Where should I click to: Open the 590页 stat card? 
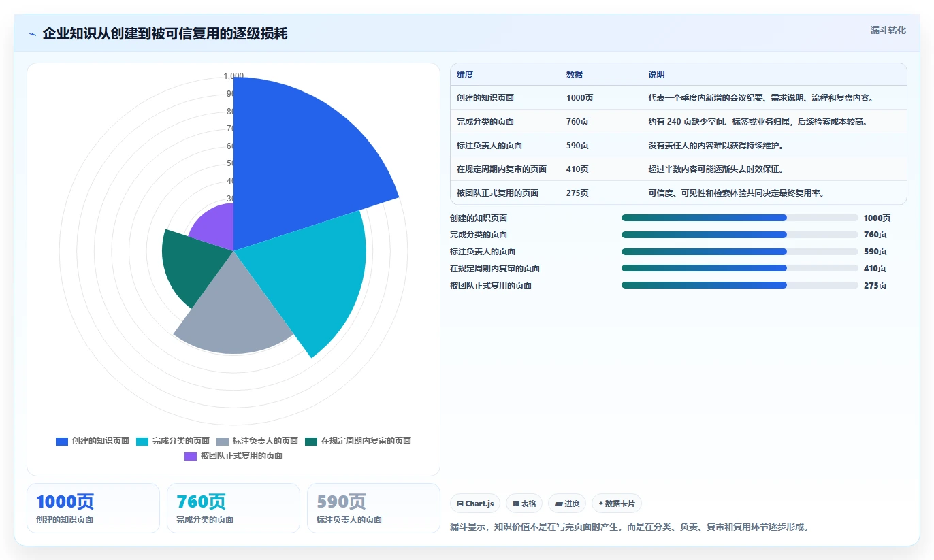(x=374, y=508)
